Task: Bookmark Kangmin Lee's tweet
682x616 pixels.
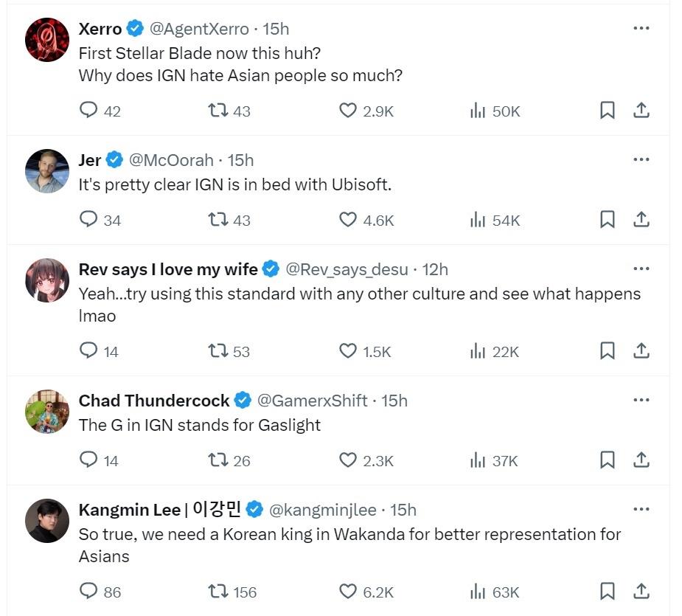Action: (607, 591)
